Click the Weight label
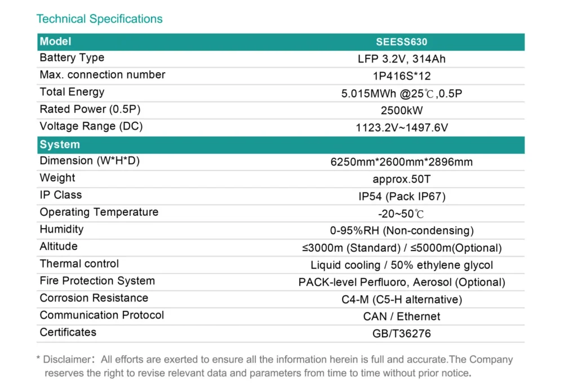The image size is (577, 392). [57, 178]
